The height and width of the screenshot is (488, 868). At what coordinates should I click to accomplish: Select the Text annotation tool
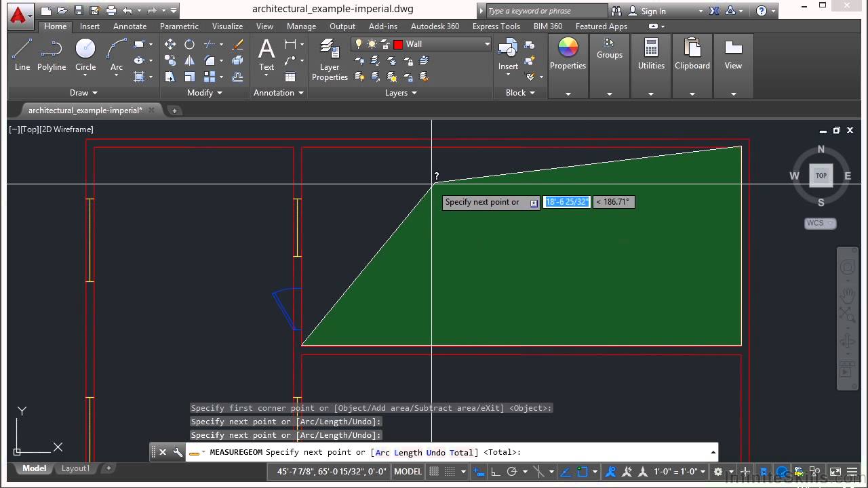click(x=267, y=54)
